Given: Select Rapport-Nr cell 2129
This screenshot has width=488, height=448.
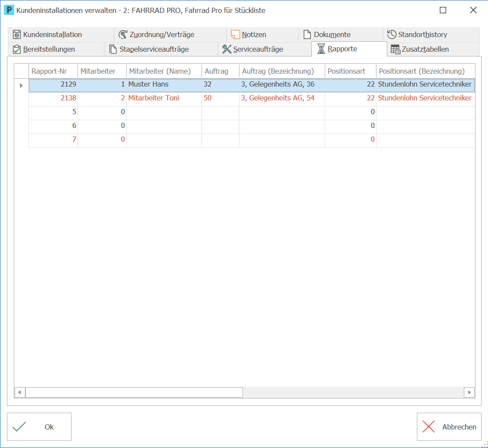Looking at the screenshot, I should pyautogui.click(x=53, y=84).
